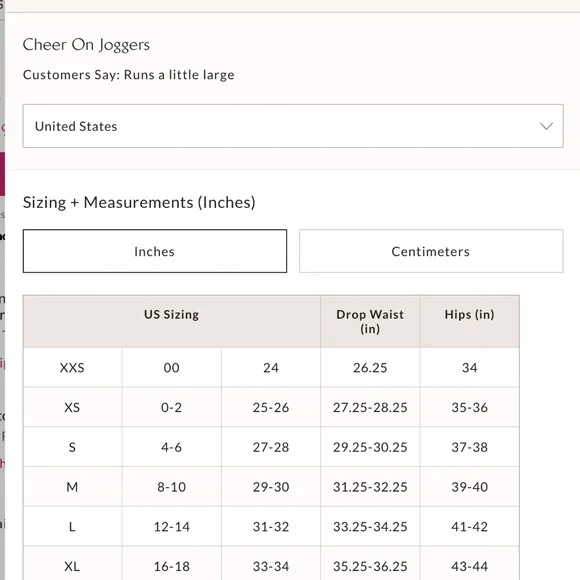Click the 00 size number cell
580x580 pixels.
tap(172, 367)
